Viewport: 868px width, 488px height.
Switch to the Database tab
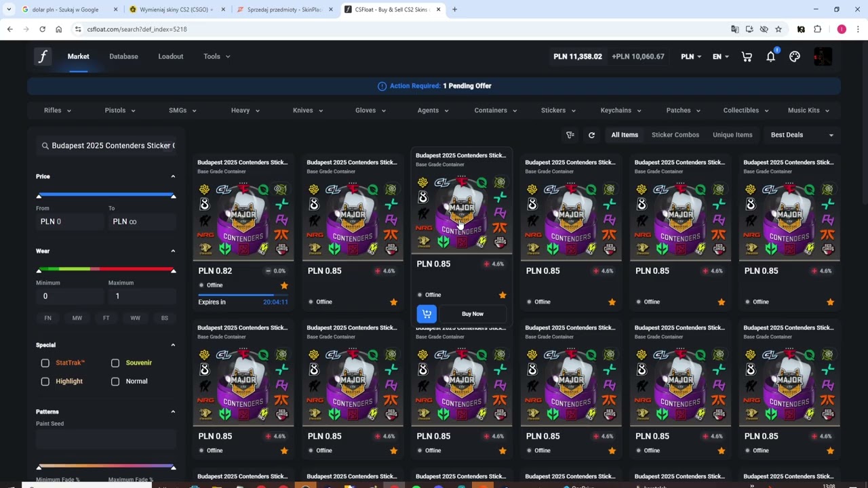(x=123, y=56)
